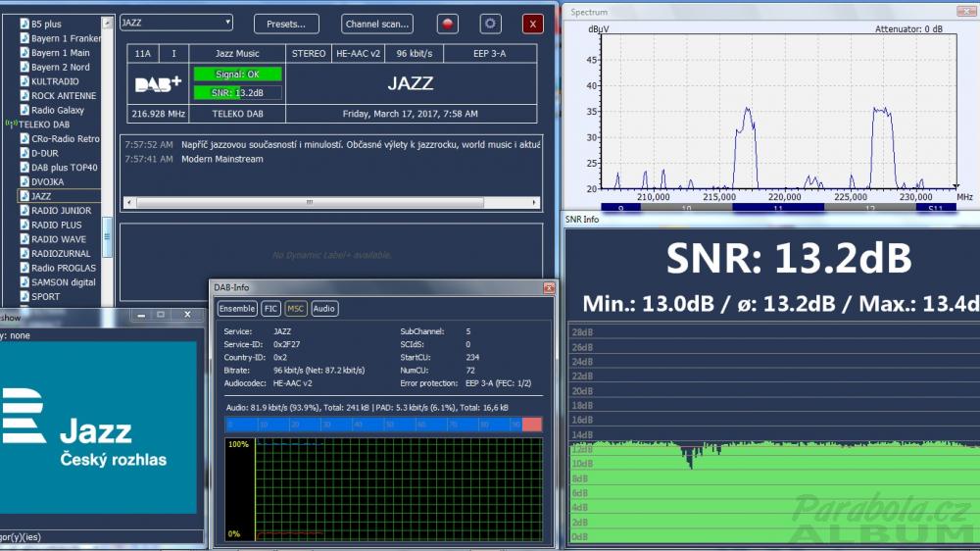
Task: Click the Jazz Music programme type cell
Action: [x=237, y=54]
